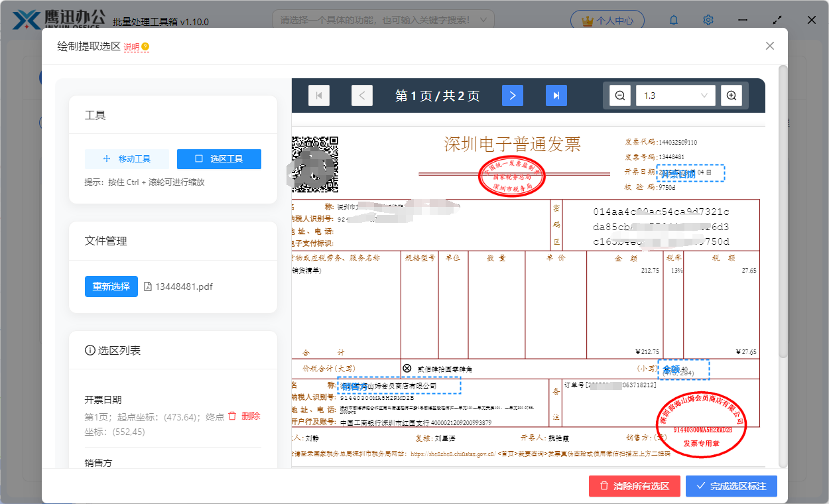Viewport: 829px width, 504px height.
Task: Open the 1.3 zoom level dropdown
Action: pyautogui.click(x=675, y=95)
